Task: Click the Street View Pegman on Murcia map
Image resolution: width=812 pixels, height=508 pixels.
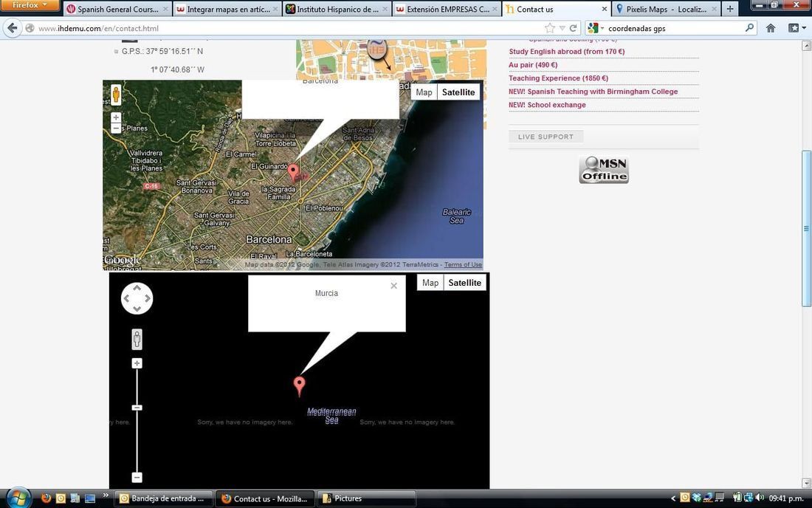Action: pos(137,340)
